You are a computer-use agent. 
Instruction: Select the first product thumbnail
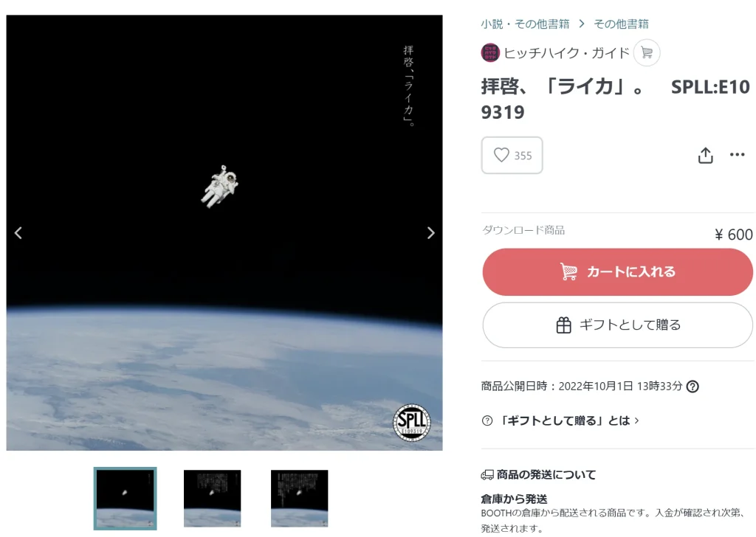pyautogui.click(x=126, y=499)
